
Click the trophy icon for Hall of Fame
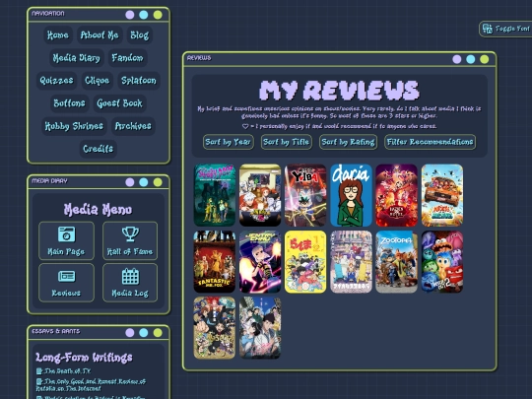click(130, 234)
